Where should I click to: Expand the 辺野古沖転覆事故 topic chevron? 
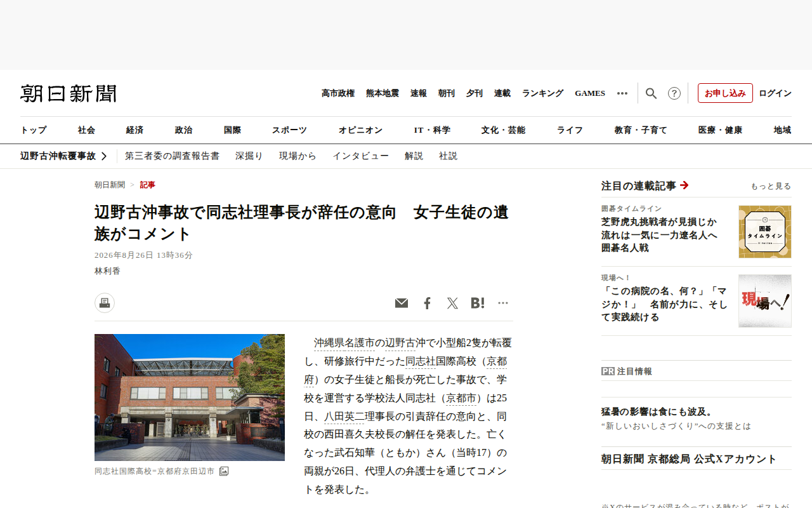104,156
